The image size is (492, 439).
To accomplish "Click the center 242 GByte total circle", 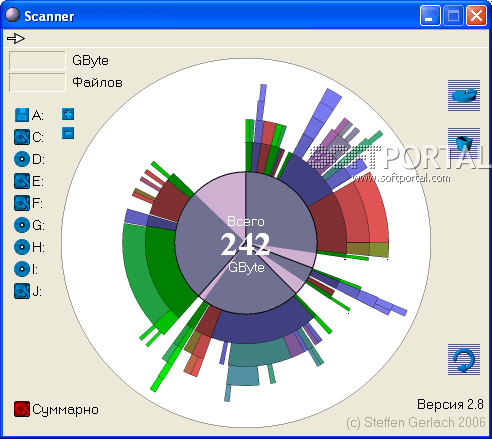I will pos(246,243).
